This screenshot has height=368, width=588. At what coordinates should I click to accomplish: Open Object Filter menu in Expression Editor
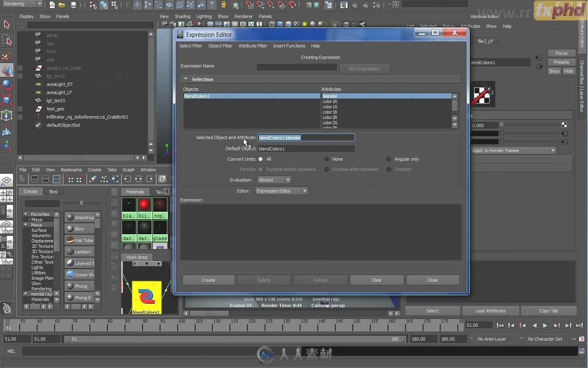coord(220,46)
